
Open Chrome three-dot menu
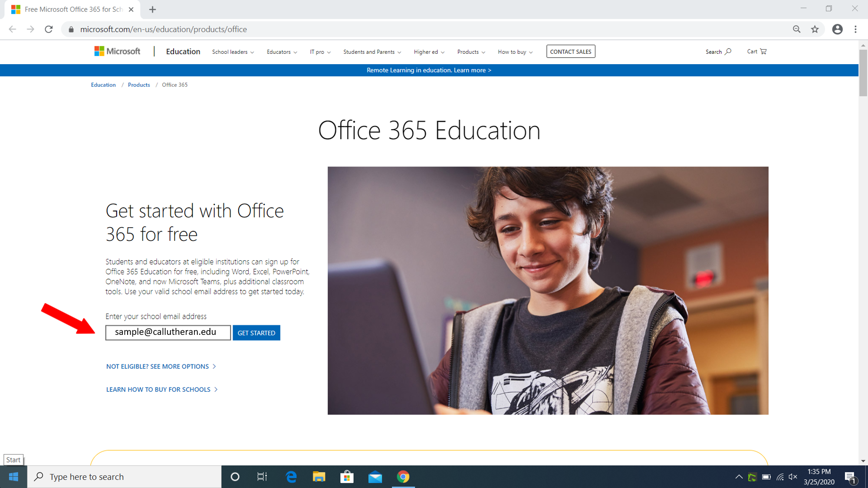click(855, 29)
